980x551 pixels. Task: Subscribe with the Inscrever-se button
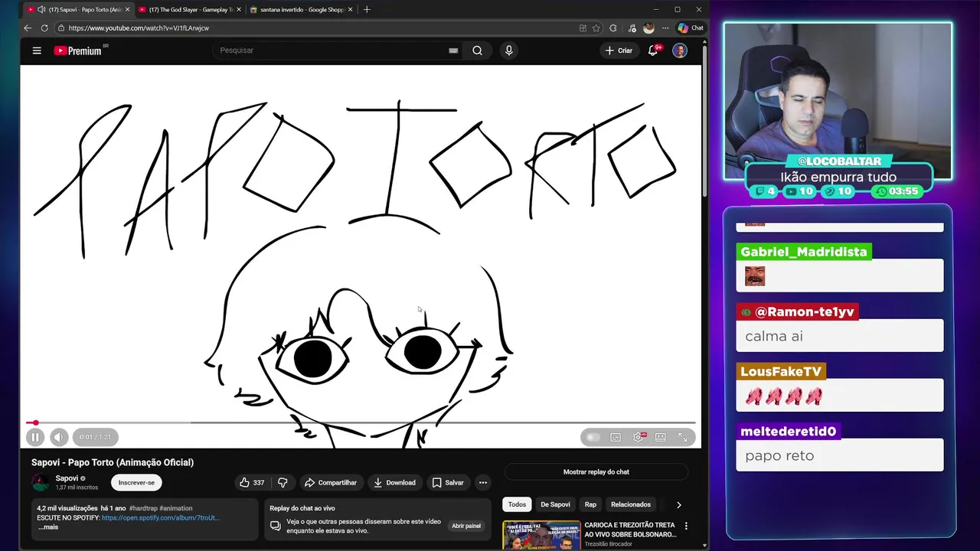136,483
